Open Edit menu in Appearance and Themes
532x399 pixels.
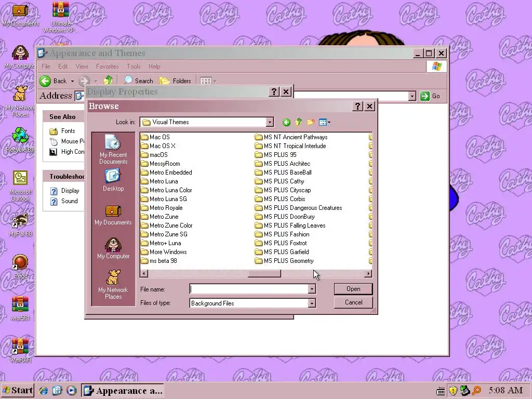click(x=63, y=66)
